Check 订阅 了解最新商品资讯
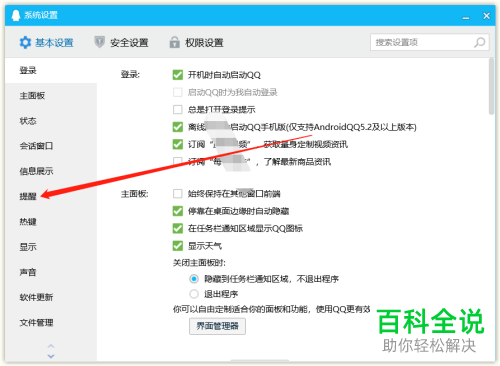The height and width of the screenshot is (366, 500). [x=178, y=162]
